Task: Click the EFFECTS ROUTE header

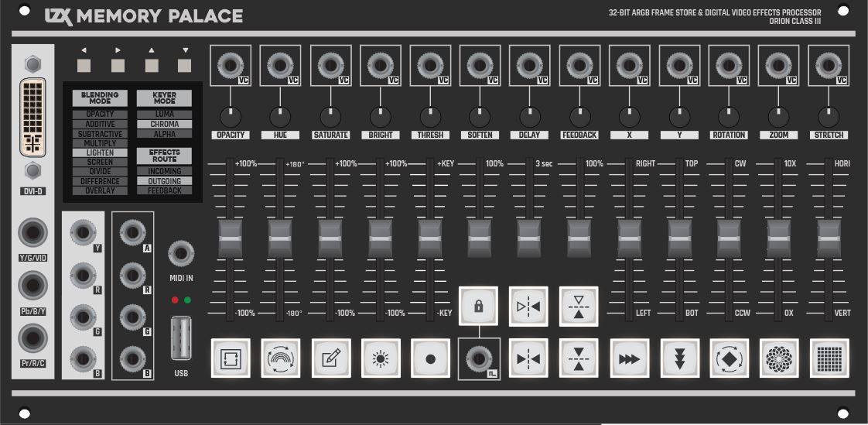Action: (x=165, y=156)
